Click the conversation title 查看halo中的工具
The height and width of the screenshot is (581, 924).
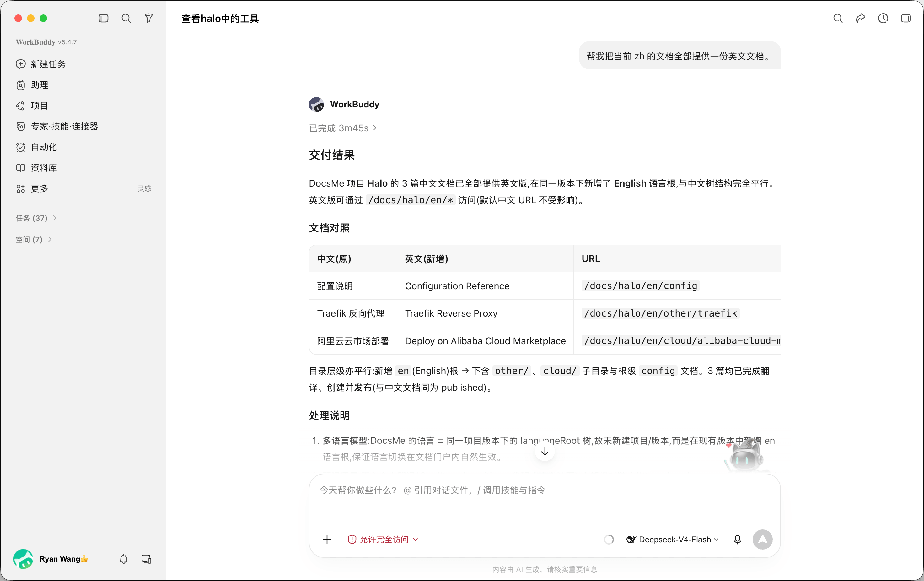(x=220, y=19)
